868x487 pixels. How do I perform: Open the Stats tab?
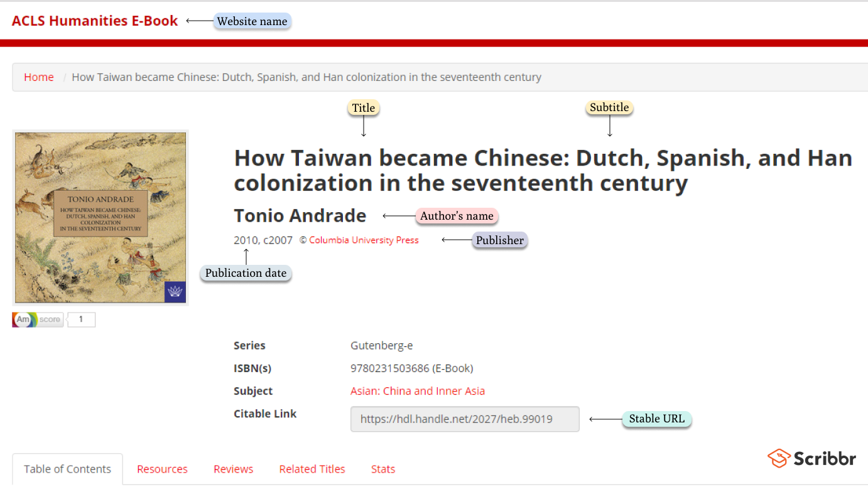point(383,469)
